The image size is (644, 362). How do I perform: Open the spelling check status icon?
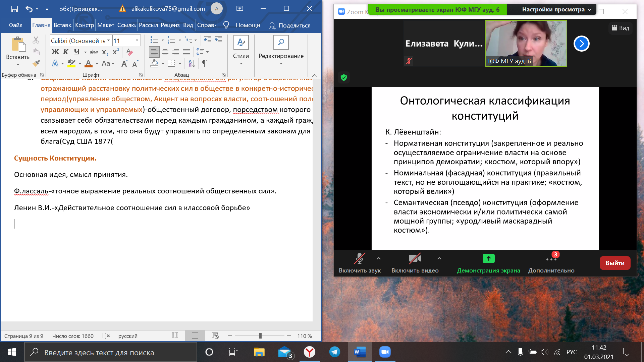tap(106, 336)
